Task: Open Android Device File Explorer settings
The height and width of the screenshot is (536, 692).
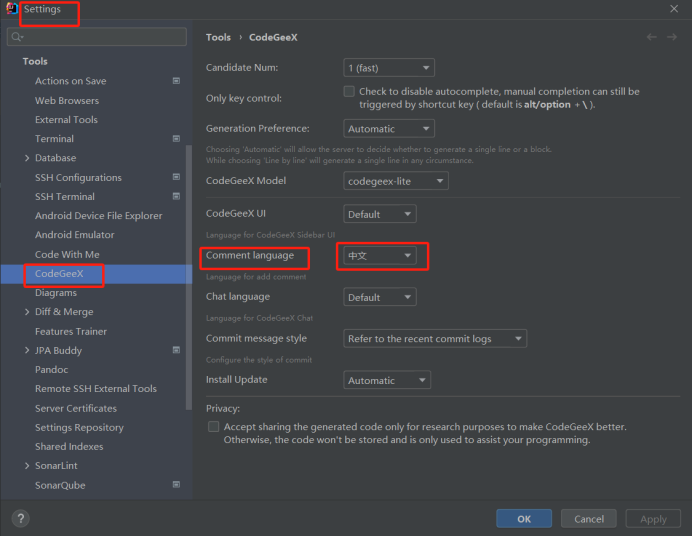Action: click(x=98, y=216)
